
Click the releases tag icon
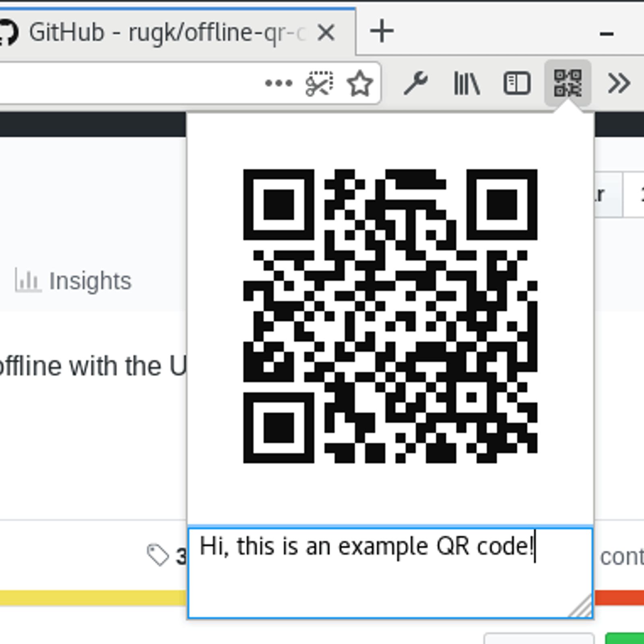click(x=158, y=555)
